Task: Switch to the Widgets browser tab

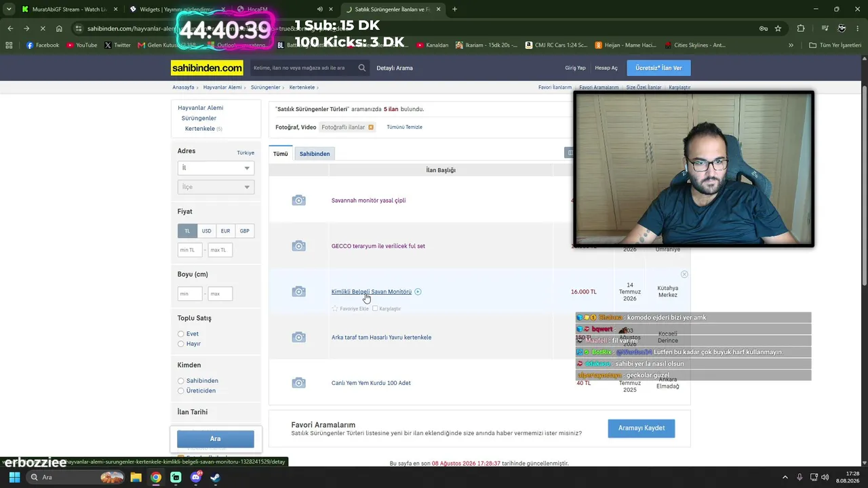Action: tap(176, 9)
